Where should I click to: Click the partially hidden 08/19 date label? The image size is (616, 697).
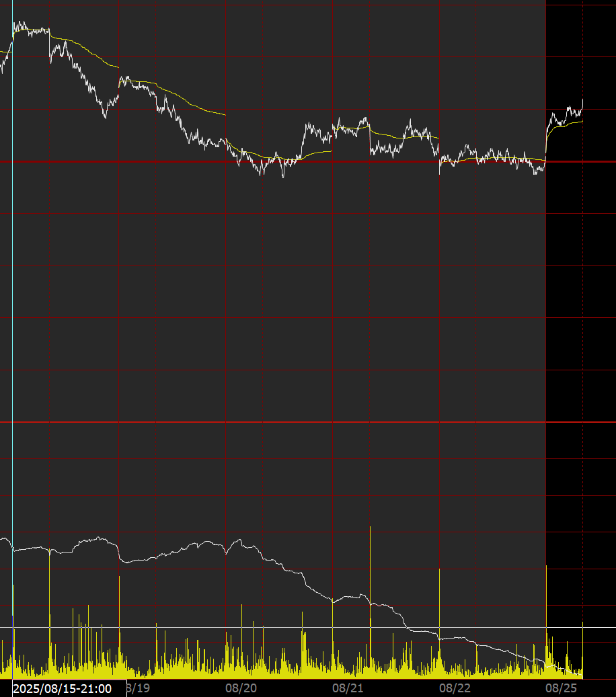coord(139,688)
